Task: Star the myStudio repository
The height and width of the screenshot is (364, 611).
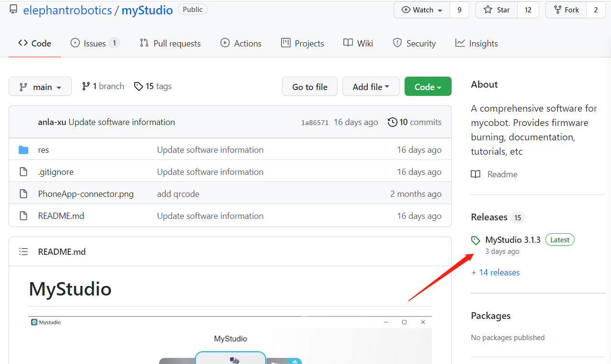Action: (496, 10)
